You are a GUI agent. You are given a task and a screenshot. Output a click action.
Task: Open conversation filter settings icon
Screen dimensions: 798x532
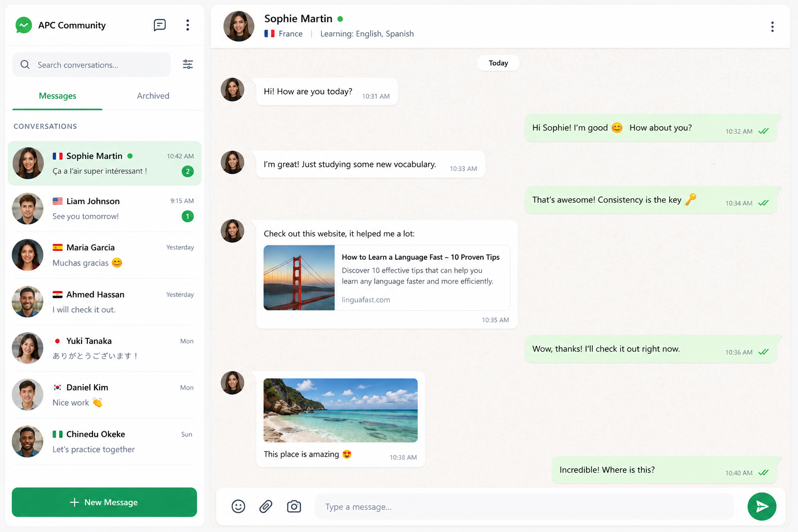tap(188, 64)
